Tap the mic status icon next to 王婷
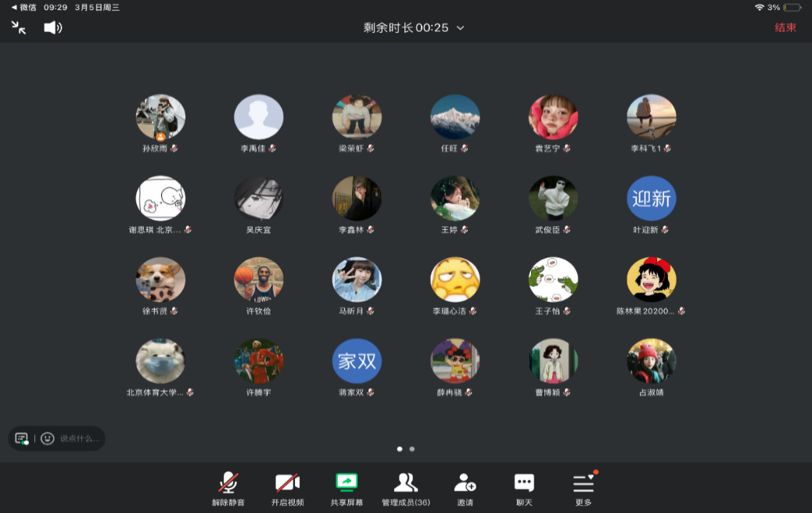Screen dimensions: 812x513 (x=465, y=230)
